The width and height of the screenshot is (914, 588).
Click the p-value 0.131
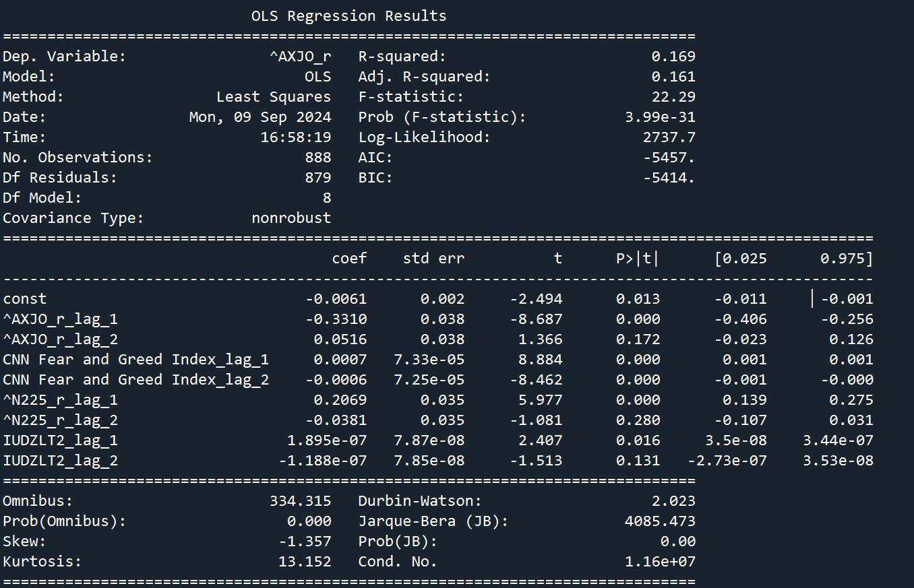638,461
